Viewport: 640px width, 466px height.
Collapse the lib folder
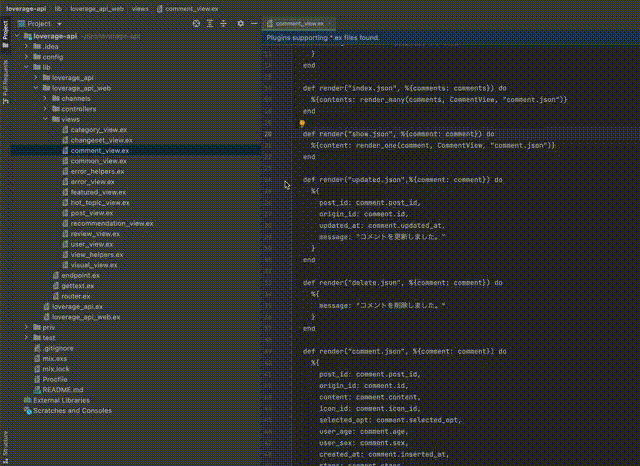point(27,67)
